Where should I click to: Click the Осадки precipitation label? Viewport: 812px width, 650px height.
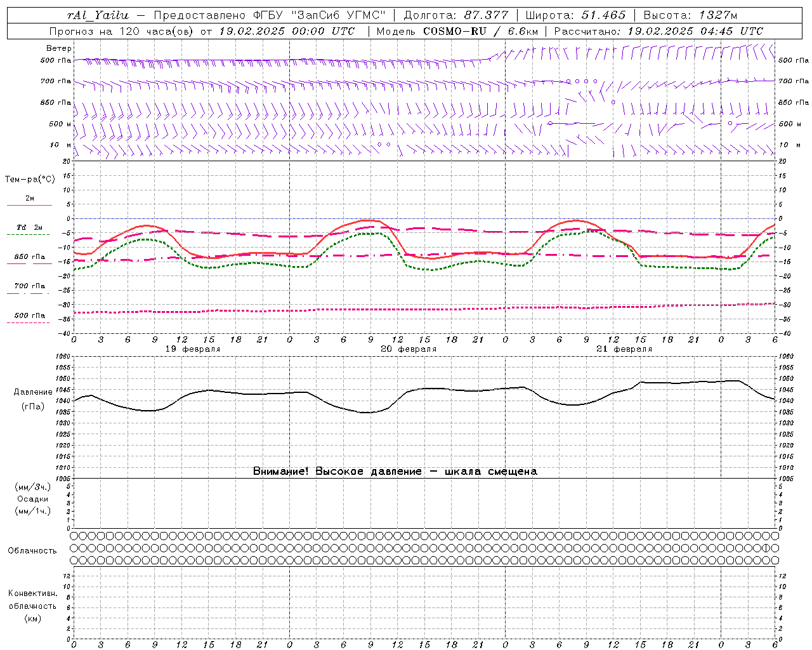coord(33,499)
